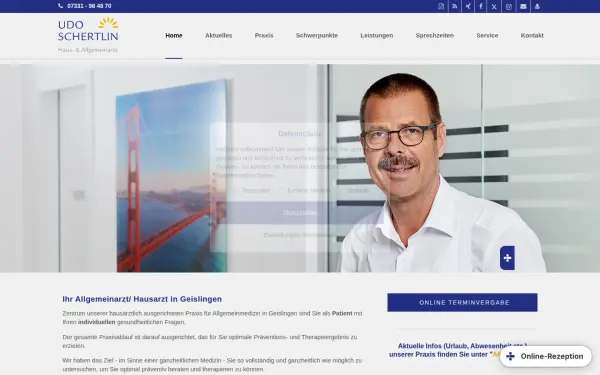Open the Facebook icon in top bar

click(481, 6)
